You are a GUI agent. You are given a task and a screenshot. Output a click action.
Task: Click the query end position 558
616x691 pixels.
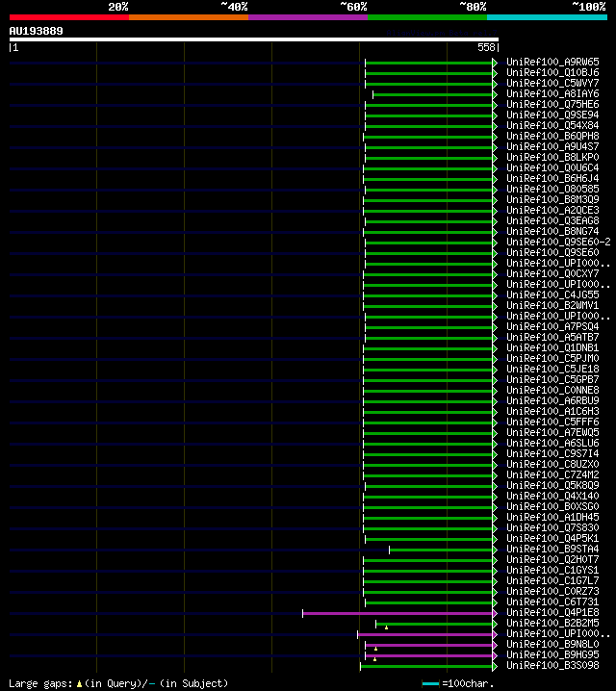(x=486, y=47)
